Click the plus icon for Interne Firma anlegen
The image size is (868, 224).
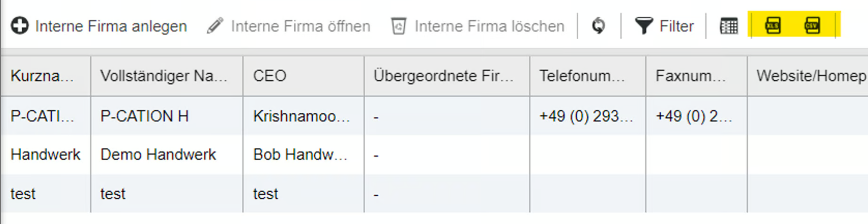[20, 26]
